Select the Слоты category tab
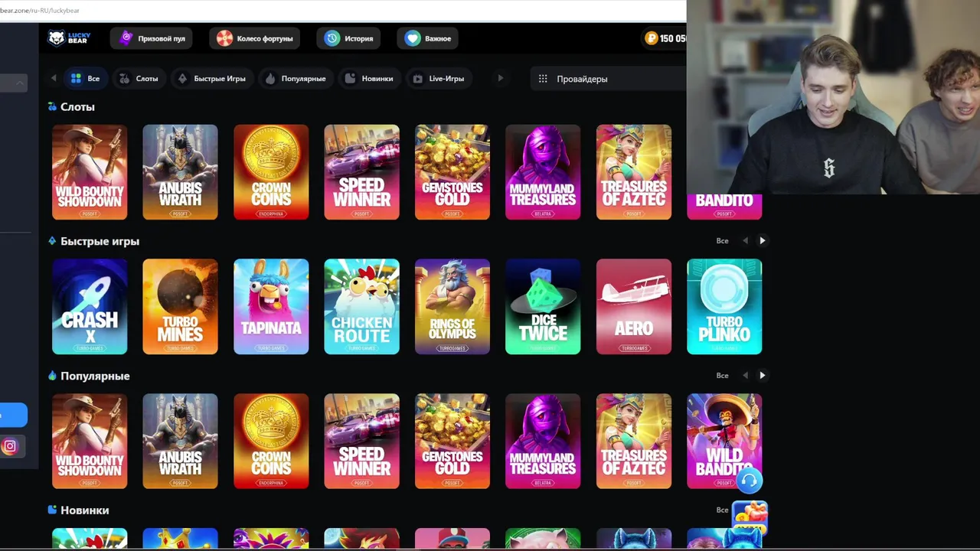Viewport: 980px width, 551px height. 139,79
